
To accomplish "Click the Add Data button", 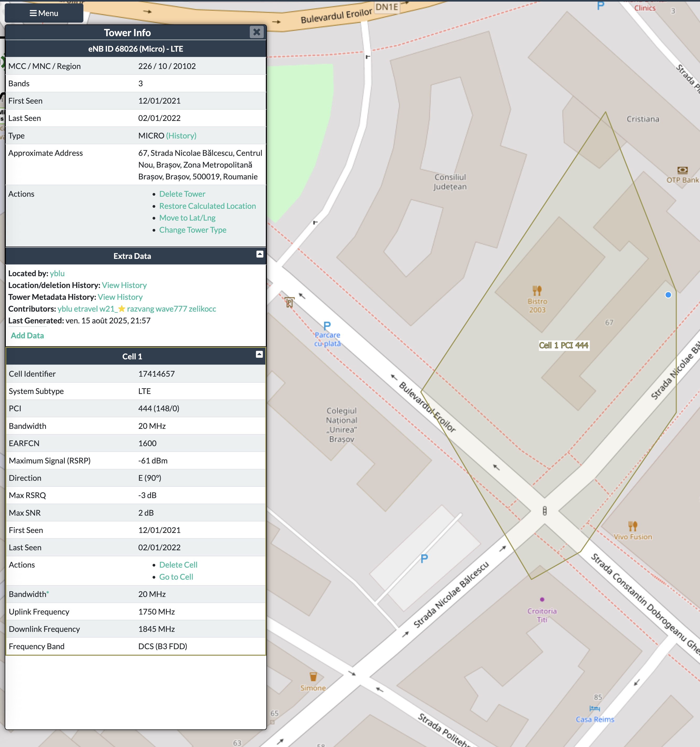I will pyautogui.click(x=28, y=335).
